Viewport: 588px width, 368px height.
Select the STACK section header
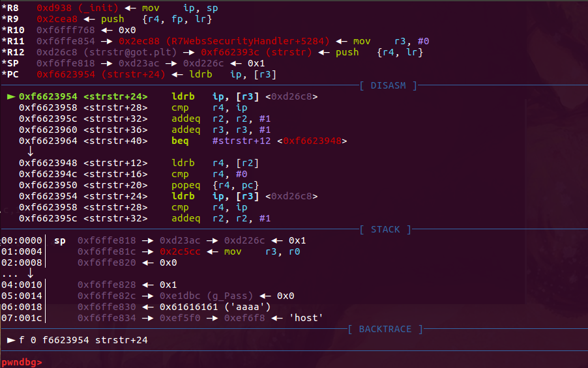pyautogui.click(x=385, y=229)
